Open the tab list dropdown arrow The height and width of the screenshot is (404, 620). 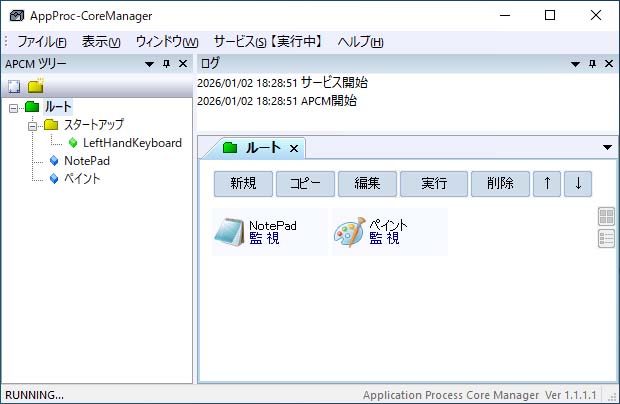coord(606,147)
